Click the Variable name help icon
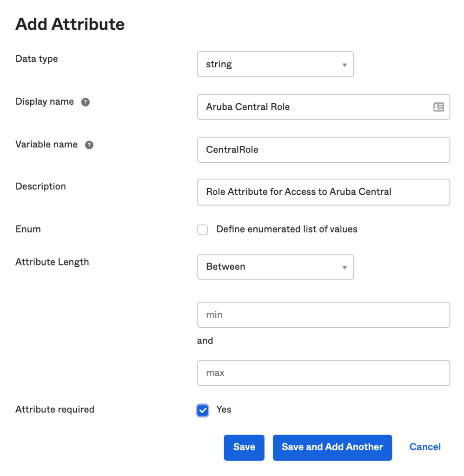464x476 pixels. 89,145
